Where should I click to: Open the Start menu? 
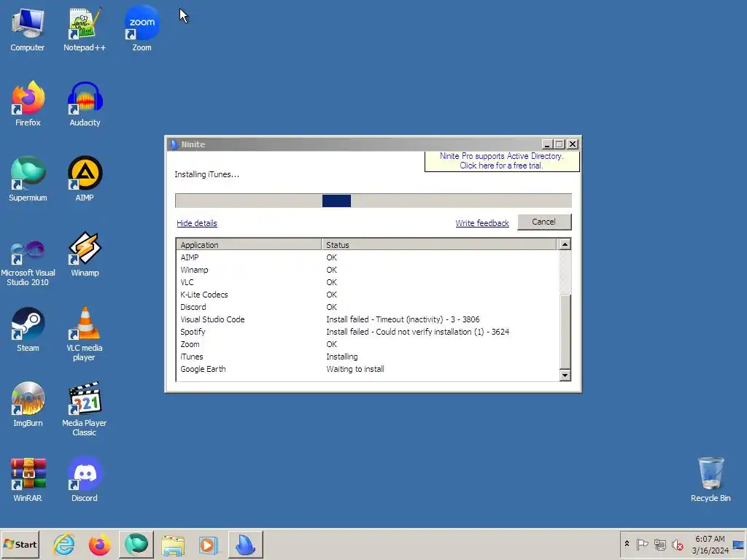(20, 544)
